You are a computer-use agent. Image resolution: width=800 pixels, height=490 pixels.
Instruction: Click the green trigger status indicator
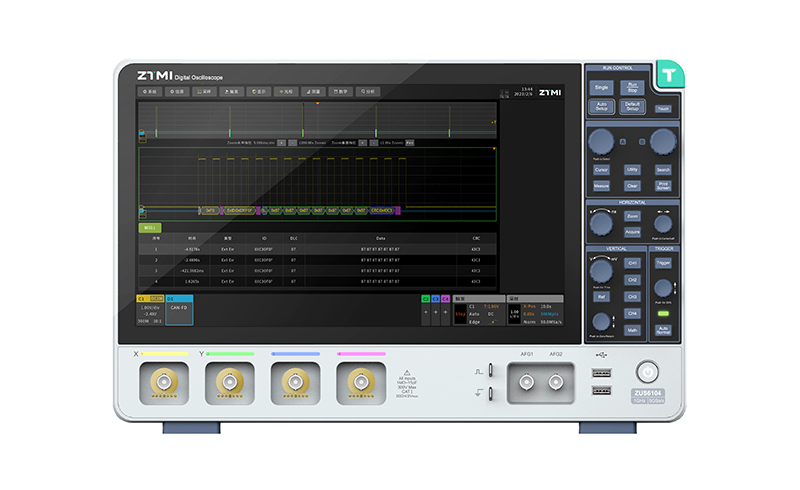[x=663, y=313]
